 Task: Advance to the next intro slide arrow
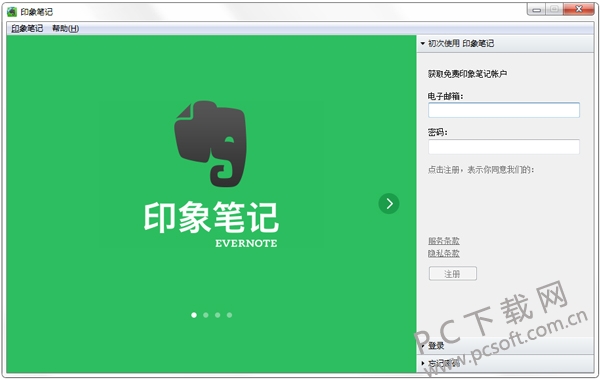point(389,203)
